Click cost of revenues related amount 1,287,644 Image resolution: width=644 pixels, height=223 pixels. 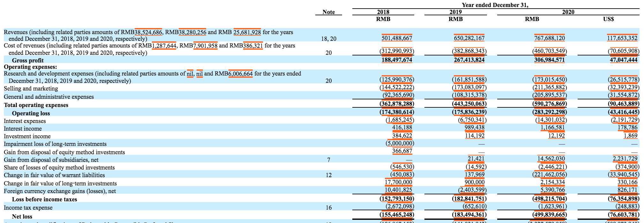tap(164, 46)
